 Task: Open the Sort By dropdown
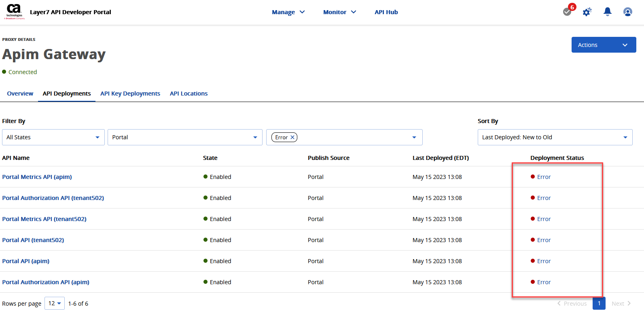(555, 137)
